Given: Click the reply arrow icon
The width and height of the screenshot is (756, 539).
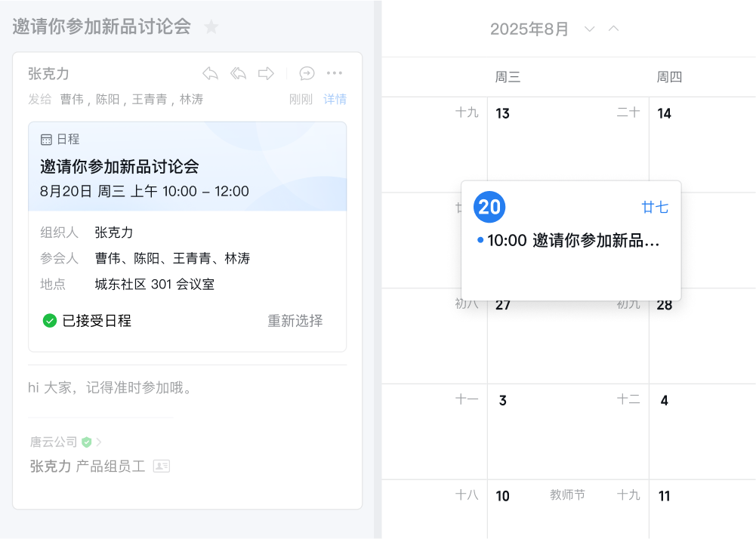Looking at the screenshot, I should click(x=210, y=73).
